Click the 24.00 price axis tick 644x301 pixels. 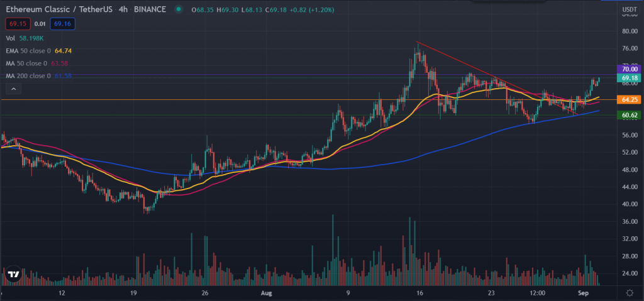tap(629, 273)
